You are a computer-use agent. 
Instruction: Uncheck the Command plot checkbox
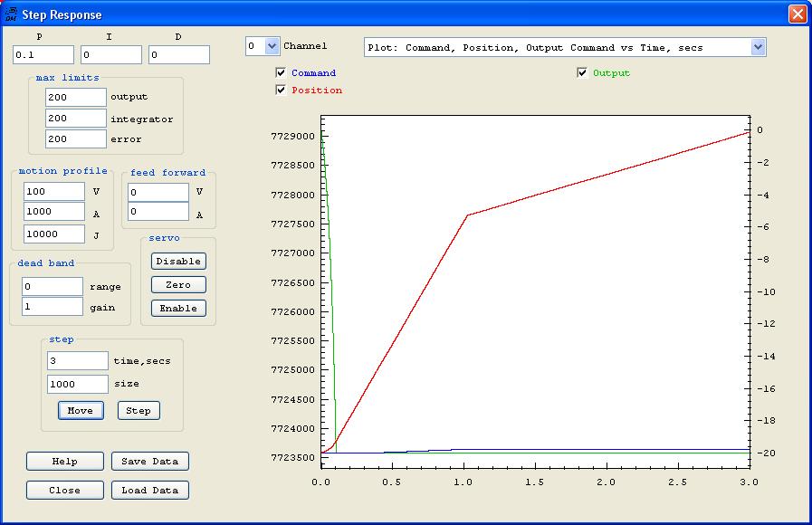point(281,72)
